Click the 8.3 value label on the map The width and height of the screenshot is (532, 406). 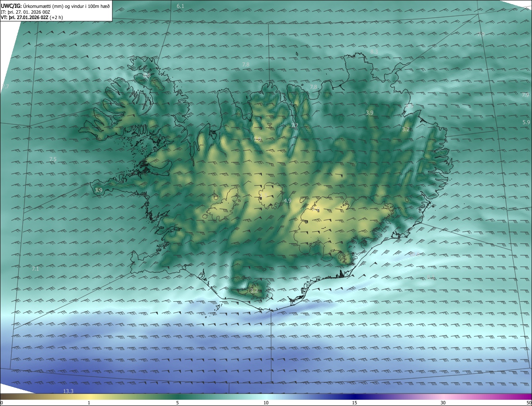coord(374,51)
